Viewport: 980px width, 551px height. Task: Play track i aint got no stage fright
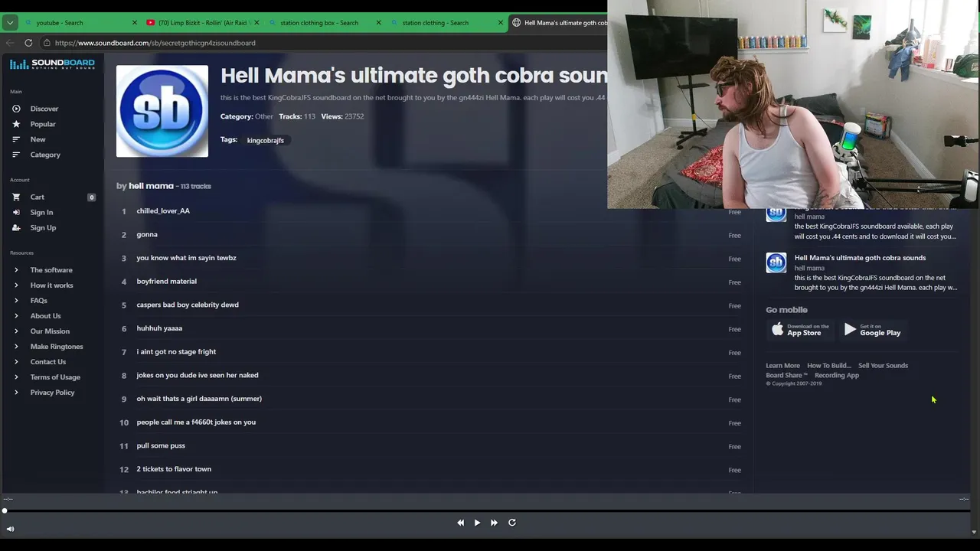(176, 352)
